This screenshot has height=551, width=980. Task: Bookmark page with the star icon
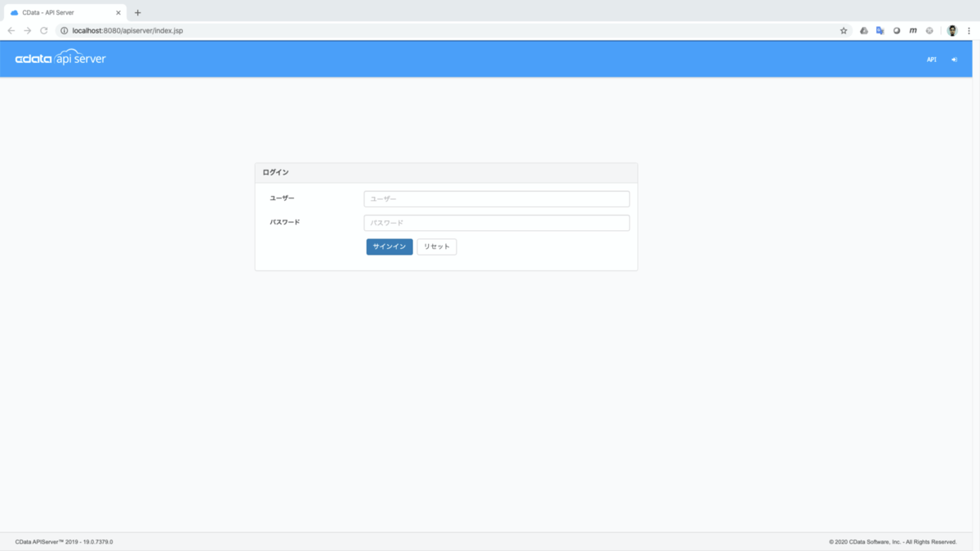coord(844,31)
